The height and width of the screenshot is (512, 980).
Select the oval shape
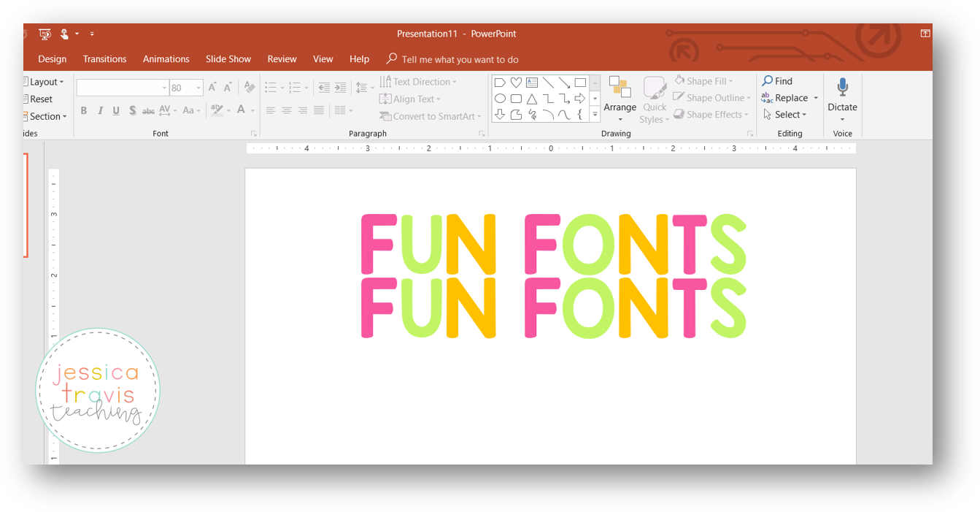[500, 99]
